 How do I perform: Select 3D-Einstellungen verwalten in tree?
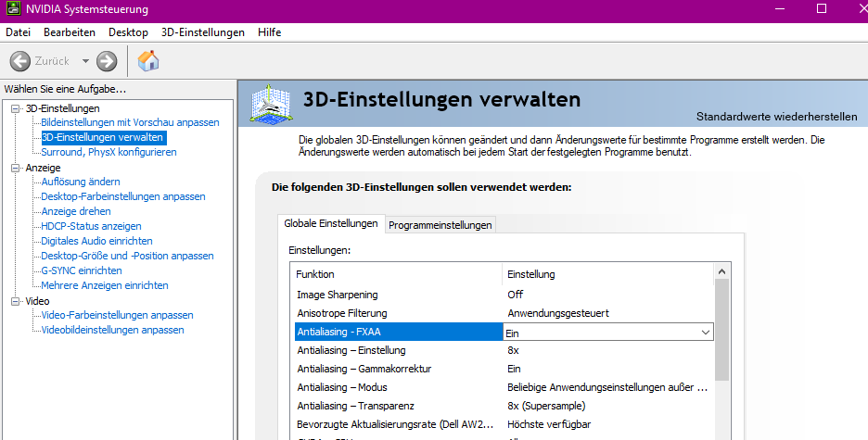102,137
